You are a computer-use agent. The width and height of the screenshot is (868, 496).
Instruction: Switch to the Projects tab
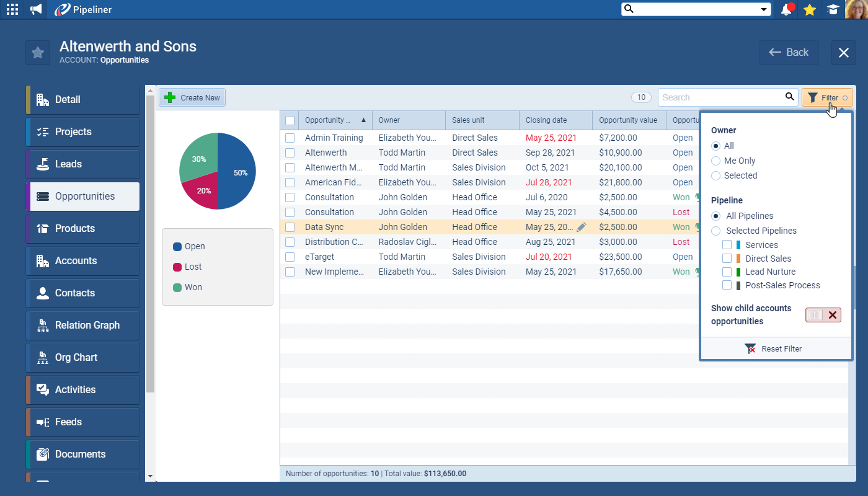tap(82, 131)
